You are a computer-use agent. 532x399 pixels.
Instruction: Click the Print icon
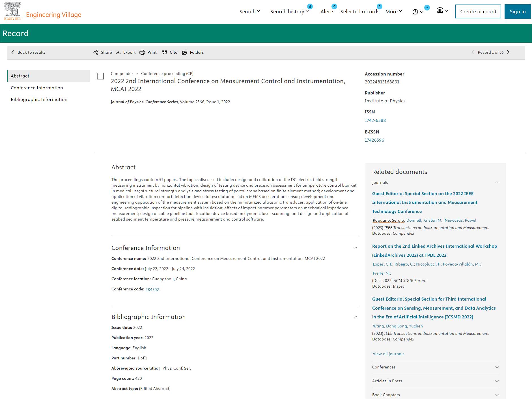coord(142,52)
